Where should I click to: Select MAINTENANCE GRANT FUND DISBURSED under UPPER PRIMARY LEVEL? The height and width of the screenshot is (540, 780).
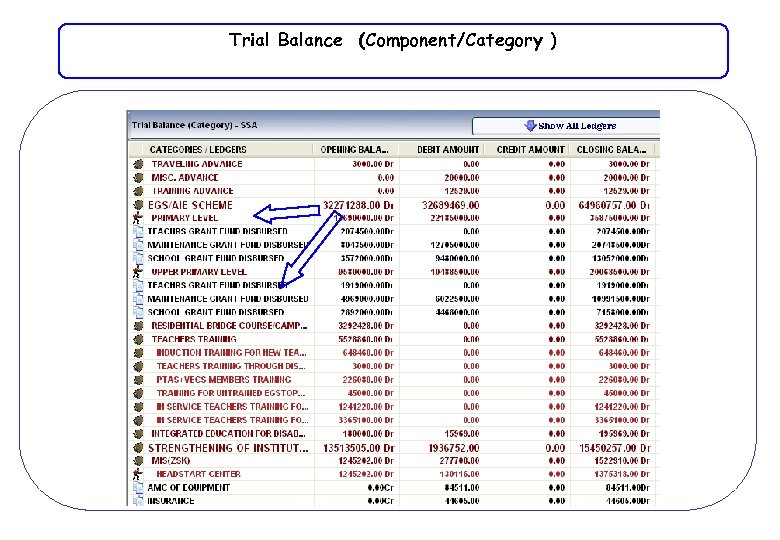point(228,298)
